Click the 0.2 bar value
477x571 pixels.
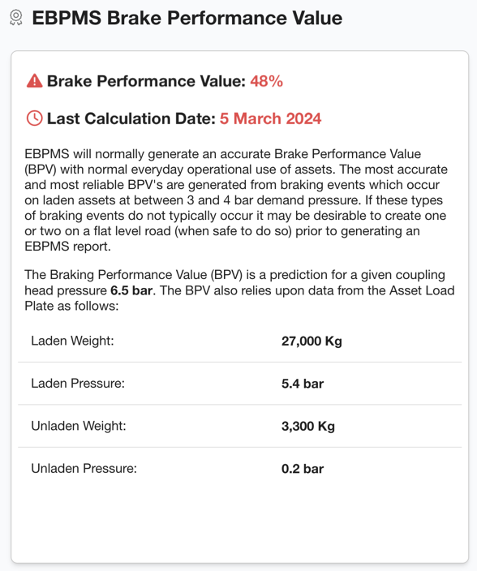pos(303,469)
